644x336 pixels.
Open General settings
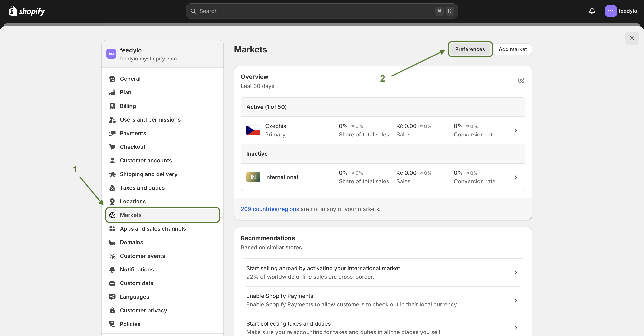coord(162,79)
